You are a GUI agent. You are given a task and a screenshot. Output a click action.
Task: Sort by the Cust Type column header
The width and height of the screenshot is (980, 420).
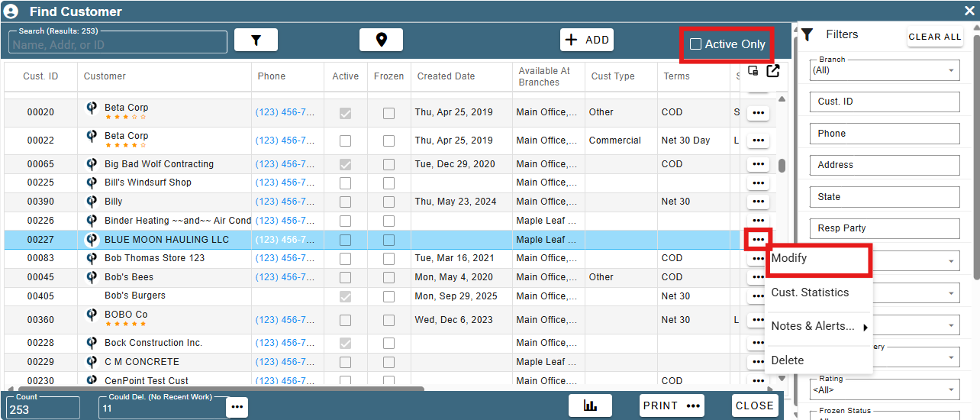click(x=613, y=76)
